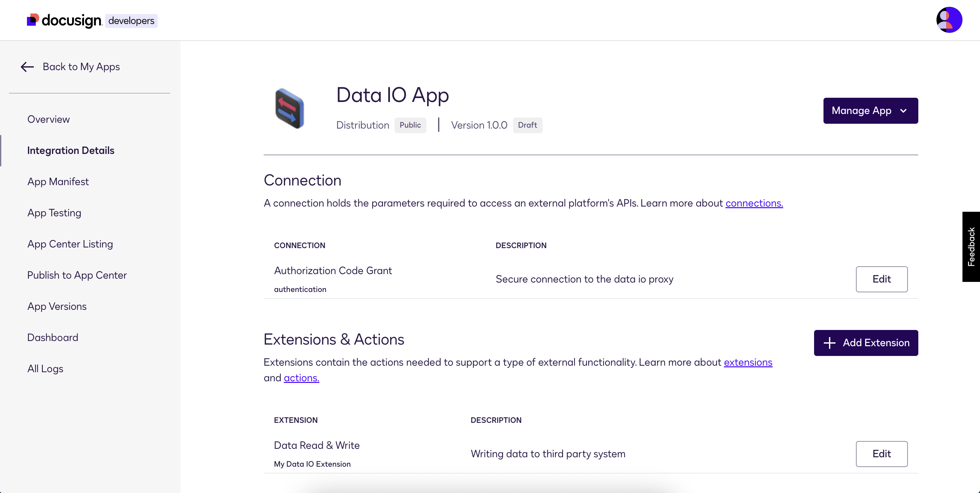The image size is (980, 493).
Task: Edit the Authorization Code Grant connection
Action: click(882, 279)
